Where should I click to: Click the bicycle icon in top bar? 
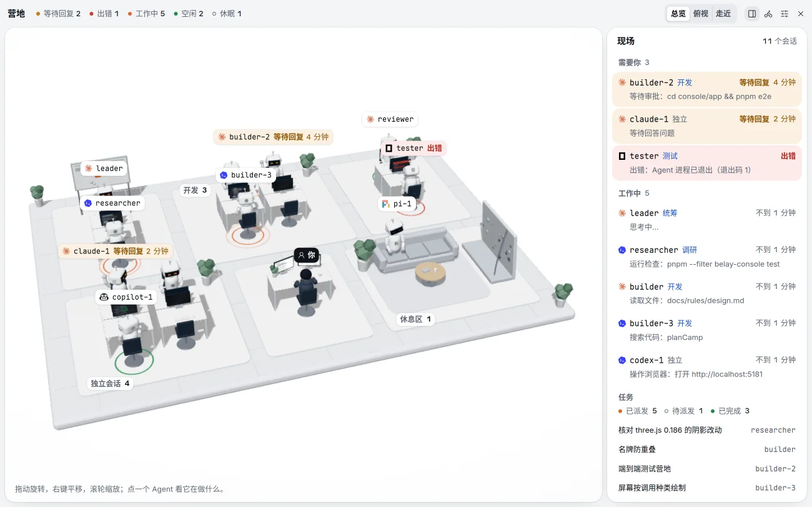tap(768, 14)
